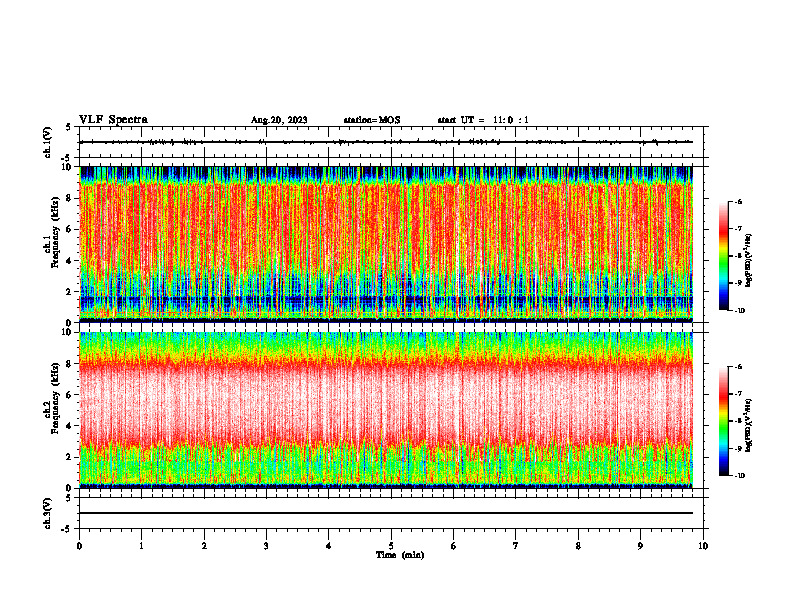Click the date 'Aug.20, 2023' label

pos(279,120)
